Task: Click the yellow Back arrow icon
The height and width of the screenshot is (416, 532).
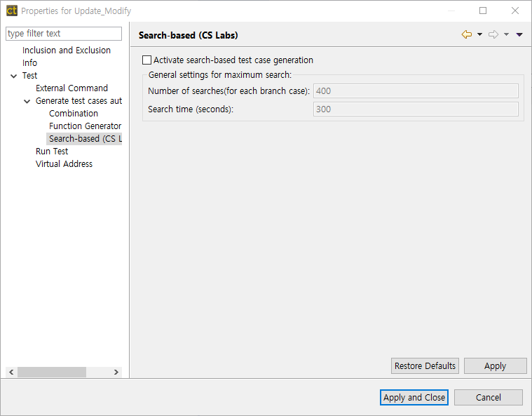Action: (466, 34)
